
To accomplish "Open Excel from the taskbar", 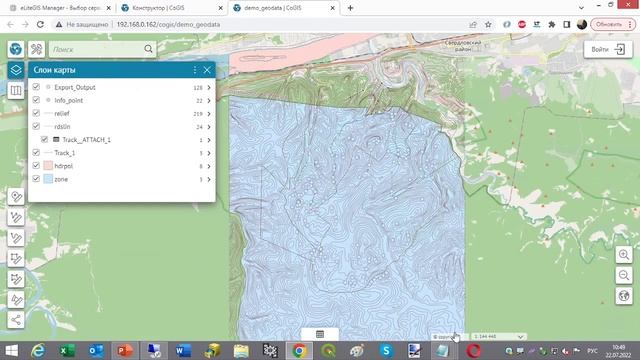I will 67,351.
